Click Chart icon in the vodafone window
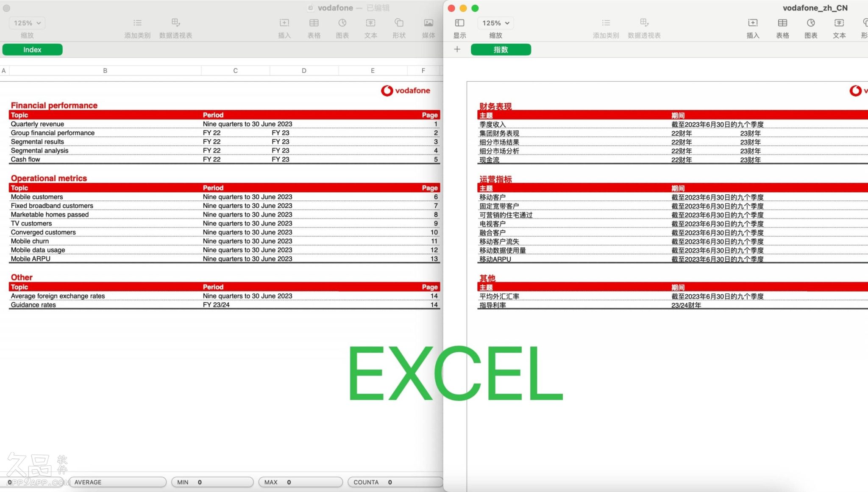This screenshot has height=492, width=868. click(x=342, y=23)
